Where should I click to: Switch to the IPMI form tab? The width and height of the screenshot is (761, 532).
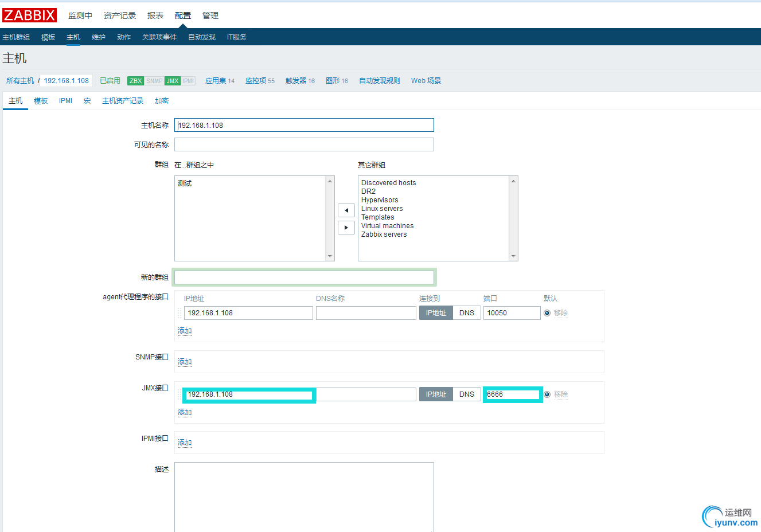tap(65, 101)
